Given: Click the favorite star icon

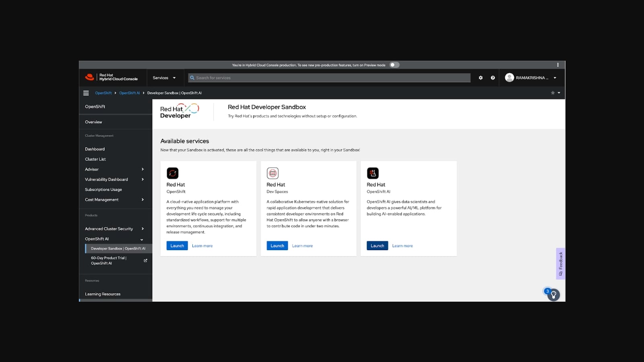Looking at the screenshot, I should point(553,93).
